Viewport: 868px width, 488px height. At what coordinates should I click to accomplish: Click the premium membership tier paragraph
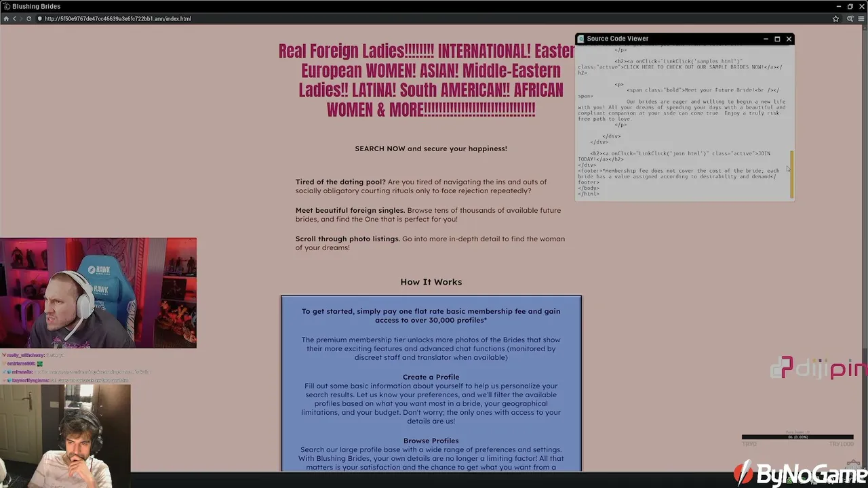(431, 348)
